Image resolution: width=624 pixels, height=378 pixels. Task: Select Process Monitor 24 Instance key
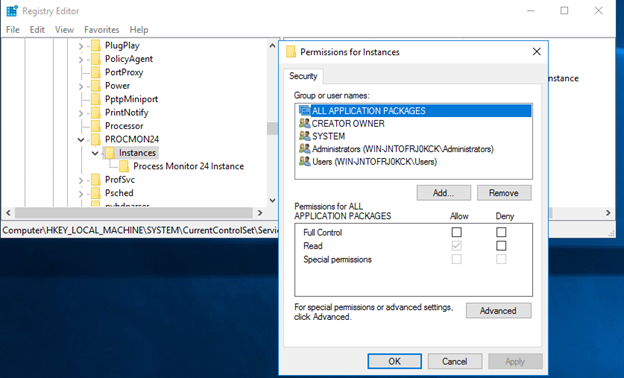[189, 166]
